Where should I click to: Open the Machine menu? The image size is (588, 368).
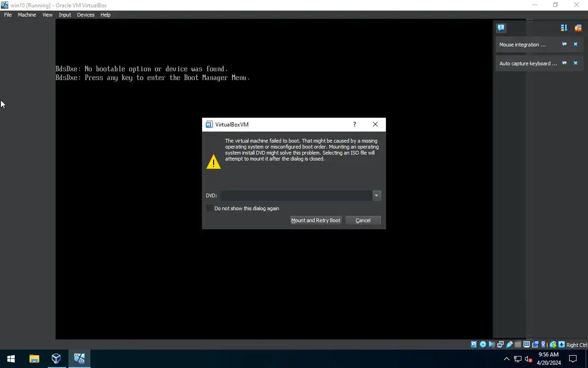click(x=27, y=15)
